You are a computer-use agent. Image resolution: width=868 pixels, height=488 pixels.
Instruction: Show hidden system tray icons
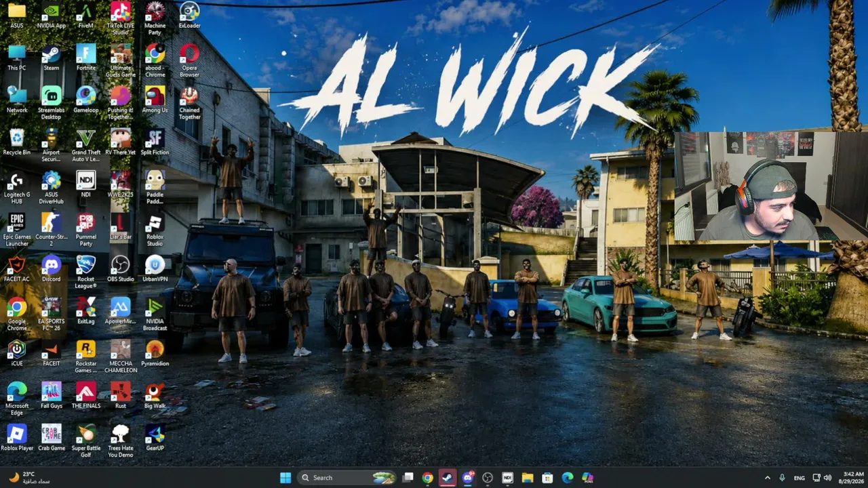pyautogui.click(x=768, y=478)
